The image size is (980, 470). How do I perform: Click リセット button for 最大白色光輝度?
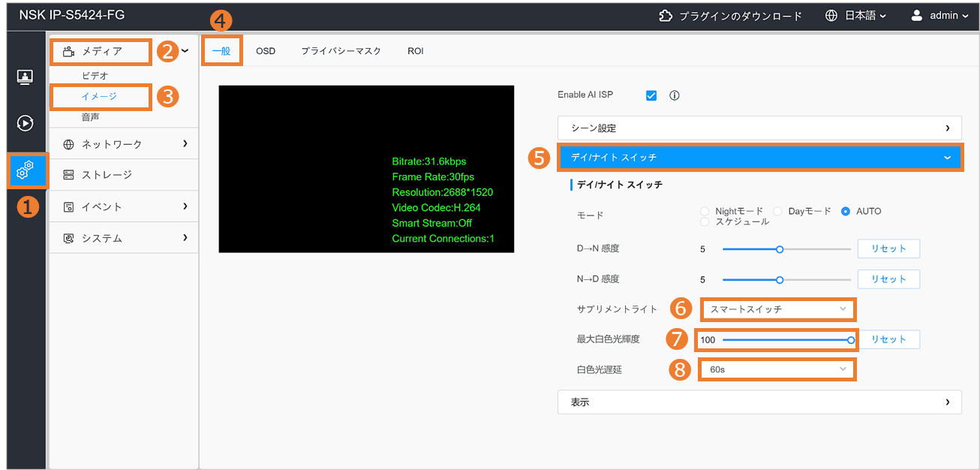pos(888,339)
